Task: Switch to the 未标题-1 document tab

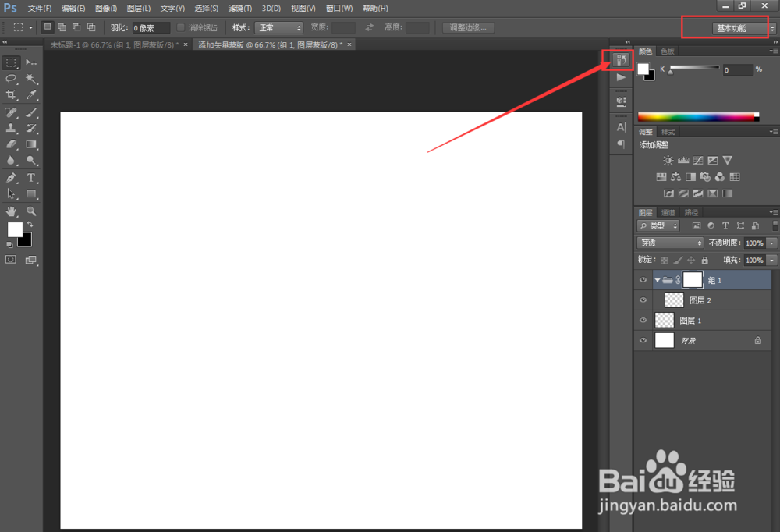Action: click(x=114, y=44)
